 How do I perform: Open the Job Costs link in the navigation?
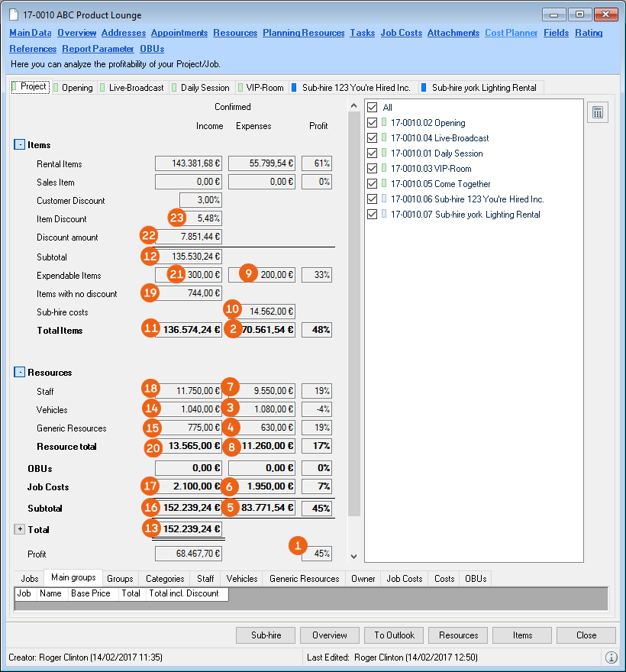tap(400, 33)
